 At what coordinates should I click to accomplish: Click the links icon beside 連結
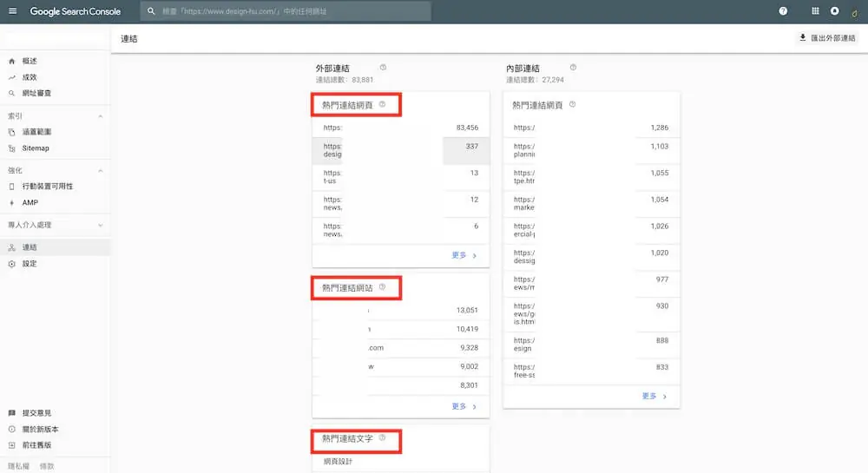click(x=11, y=248)
